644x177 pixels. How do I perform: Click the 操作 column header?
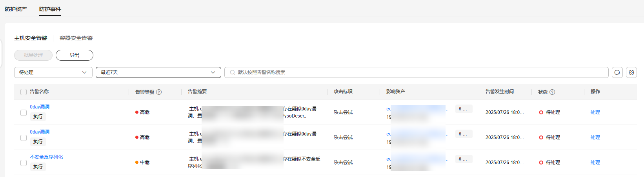[595, 92]
